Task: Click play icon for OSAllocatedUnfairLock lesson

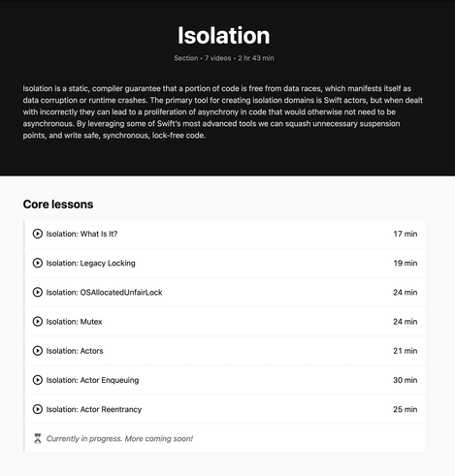Action: (x=38, y=292)
